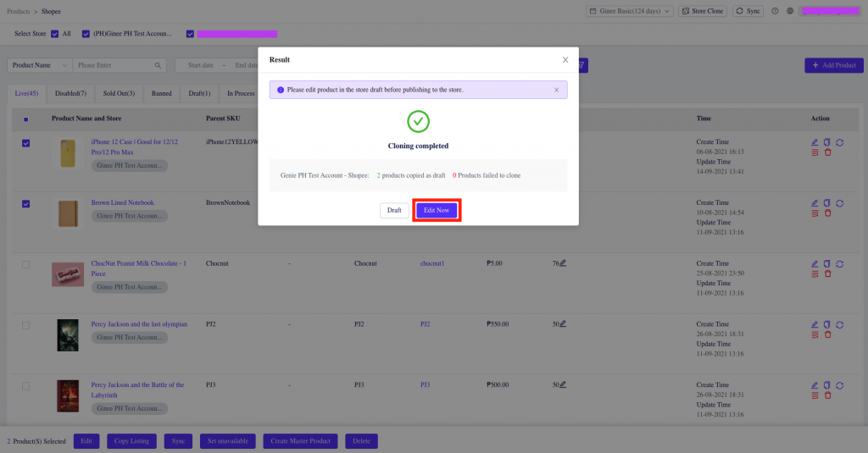Click the sync icon for ChocNut Peanut row
The image size is (868, 453).
pyautogui.click(x=839, y=263)
